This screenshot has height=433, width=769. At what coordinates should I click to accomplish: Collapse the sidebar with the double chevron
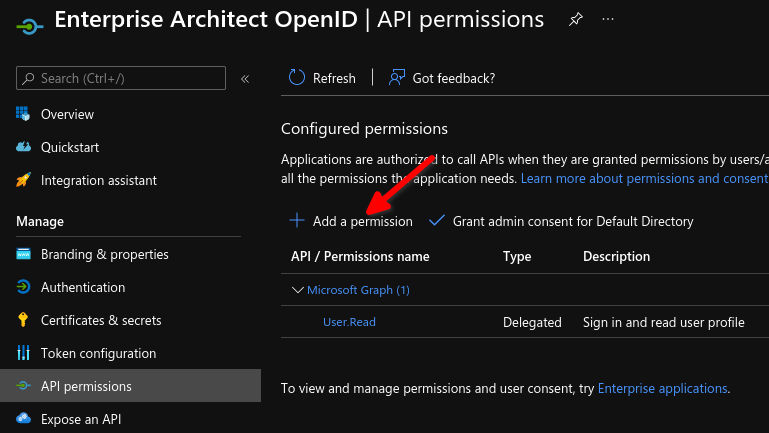pyautogui.click(x=245, y=78)
